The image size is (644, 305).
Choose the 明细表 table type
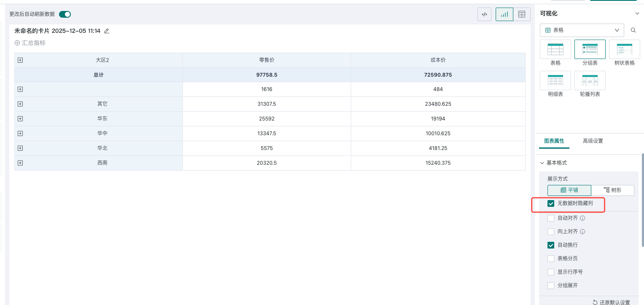[555, 80]
